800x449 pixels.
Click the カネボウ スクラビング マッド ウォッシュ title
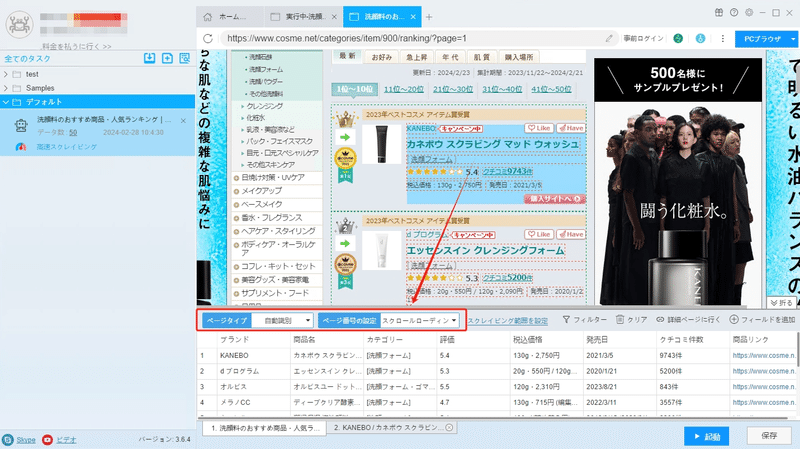click(493, 144)
